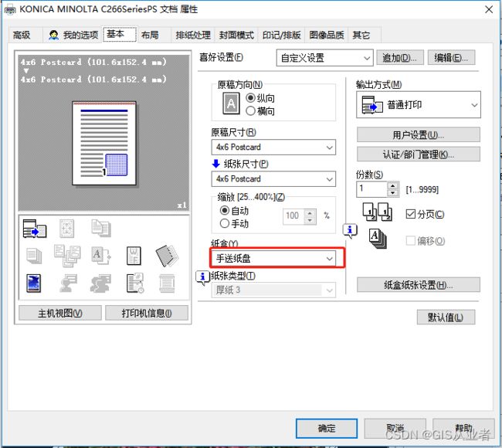
Task: Click the watermark page icon with letter W
Action: [134, 256]
